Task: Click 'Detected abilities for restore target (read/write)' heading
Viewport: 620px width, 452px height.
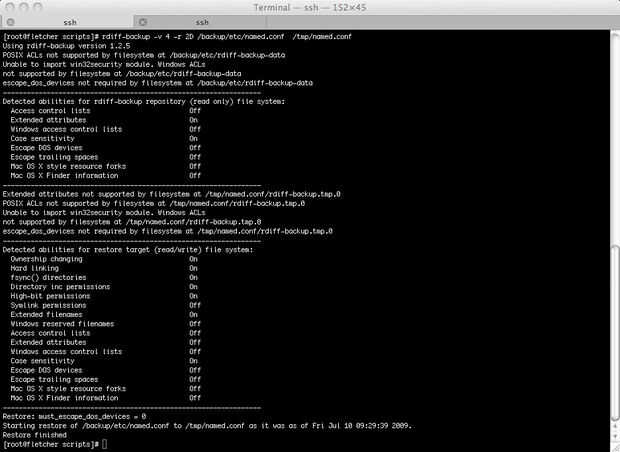Action: point(128,250)
